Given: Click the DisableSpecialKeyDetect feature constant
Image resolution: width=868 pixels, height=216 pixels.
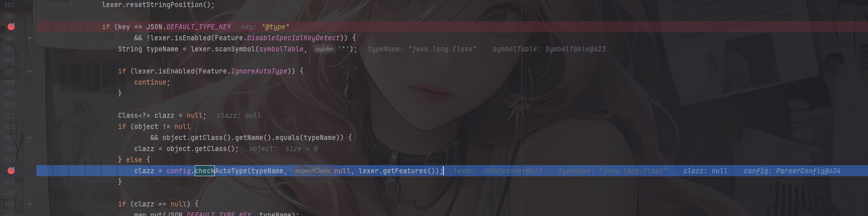Looking at the screenshot, I should tap(293, 38).
